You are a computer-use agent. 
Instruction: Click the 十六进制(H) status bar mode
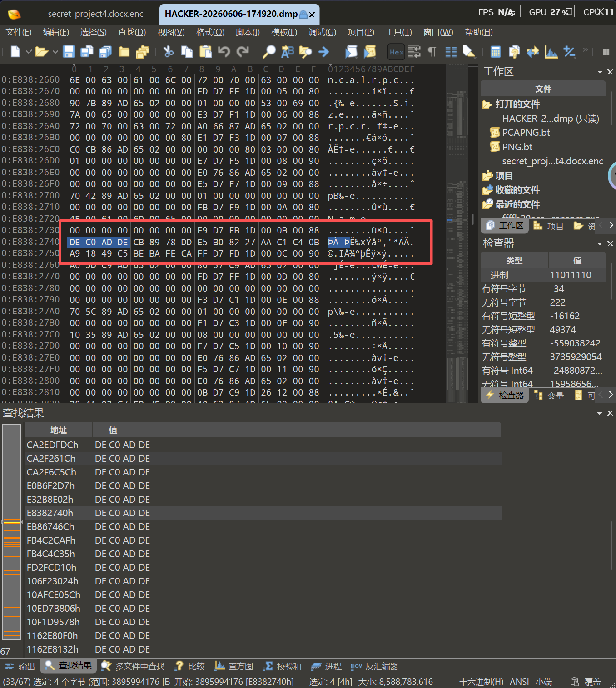click(481, 682)
